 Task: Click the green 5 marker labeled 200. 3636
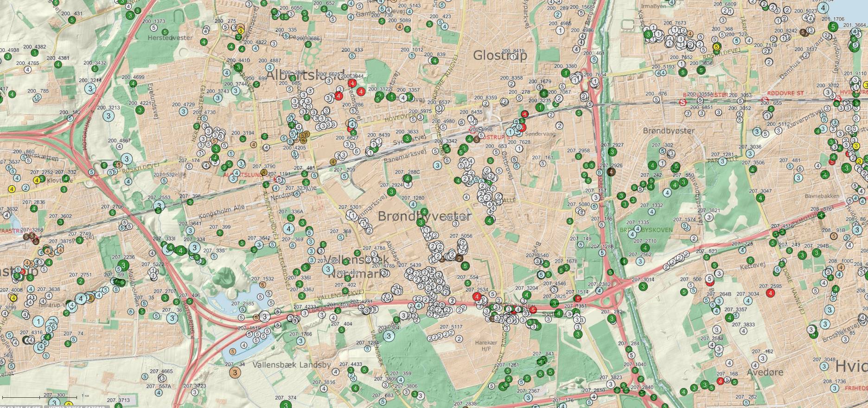point(701,70)
